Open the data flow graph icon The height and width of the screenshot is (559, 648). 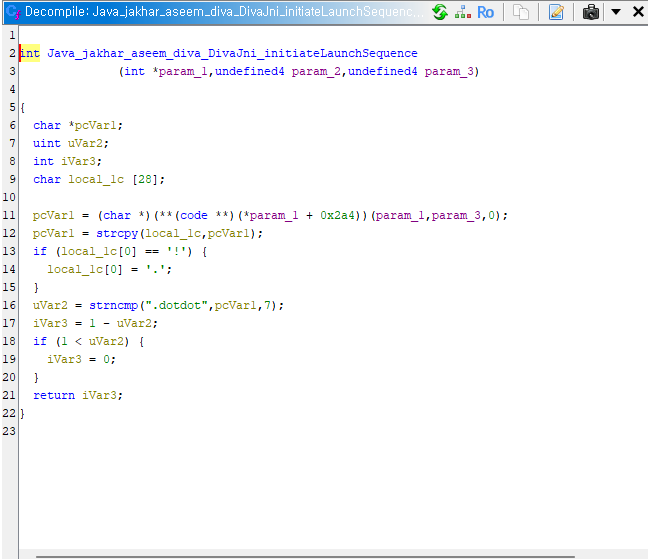click(463, 12)
